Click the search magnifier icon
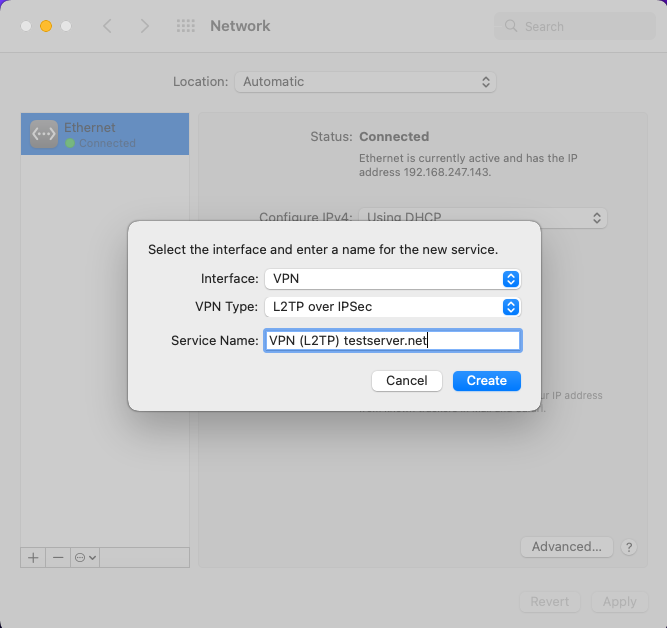Screen dimensions: 667x628 tap(511, 26)
